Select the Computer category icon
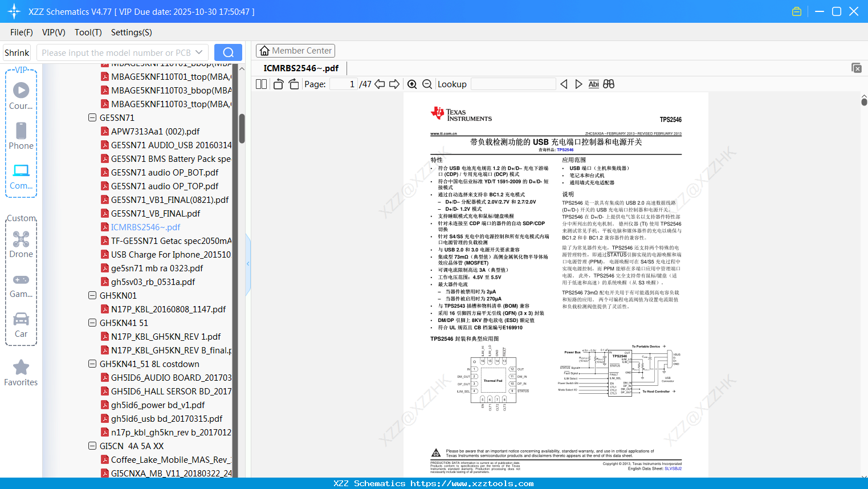The height and width of the screenshot is (489, 868). (x=21, y=177)
